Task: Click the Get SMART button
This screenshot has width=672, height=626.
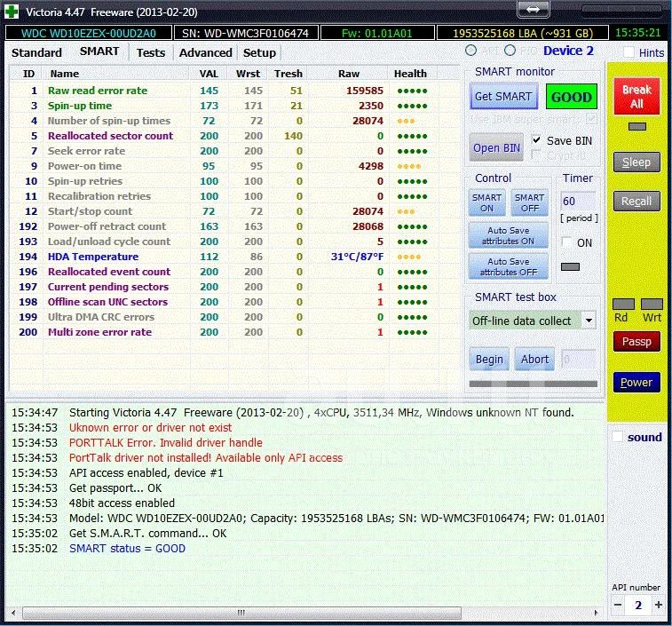Action: click(x=503, y=97)
